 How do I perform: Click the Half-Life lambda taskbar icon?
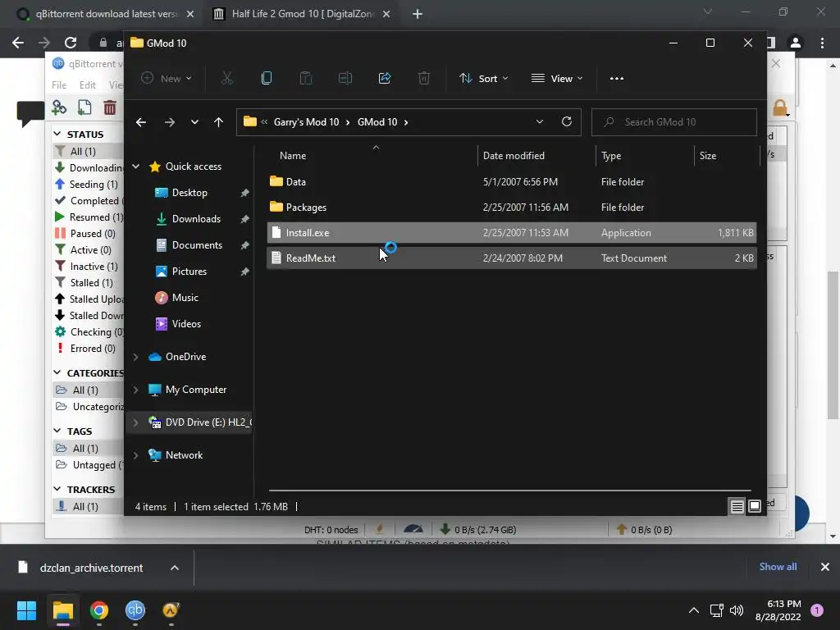(171, 610)
